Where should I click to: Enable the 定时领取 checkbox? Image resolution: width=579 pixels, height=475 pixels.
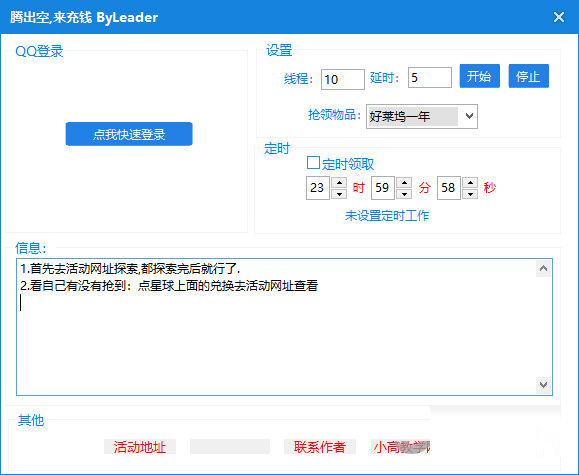pos(313,163)
